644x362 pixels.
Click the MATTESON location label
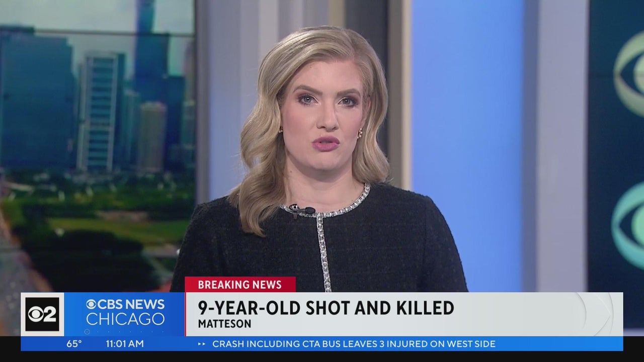(x=224, y=324)
